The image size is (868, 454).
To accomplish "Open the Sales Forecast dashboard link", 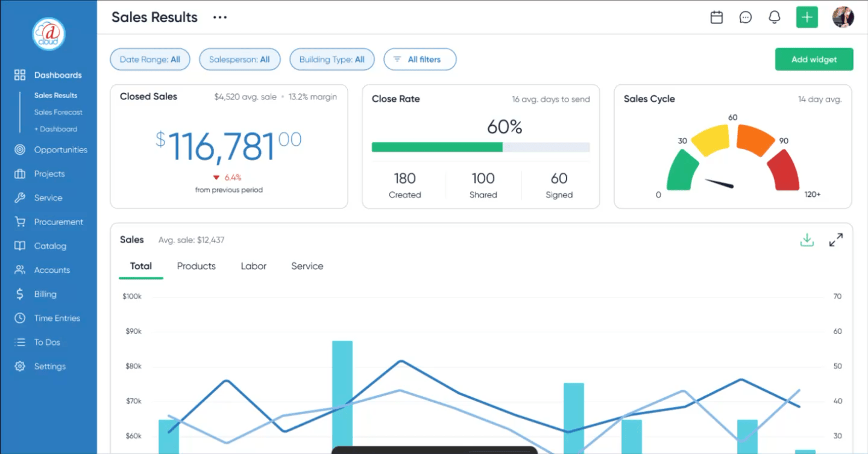I will [58, 112].
